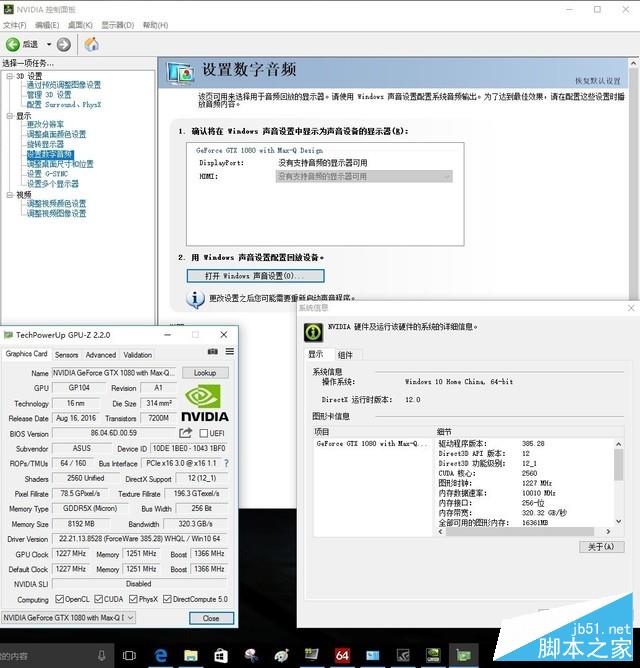The height and width of the screenshot is (668, 640).
Task: Click the System Information green info icon
Action: point(314,332)
